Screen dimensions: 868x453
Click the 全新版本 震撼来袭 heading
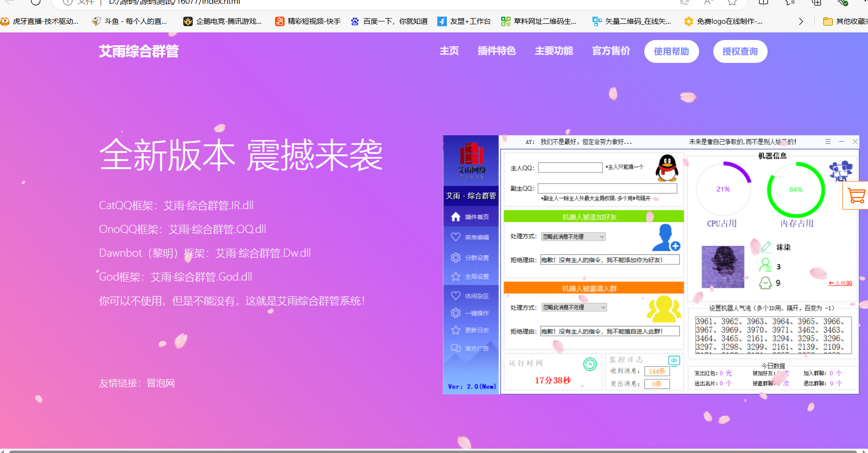pyautogui.click(x=241, y=155)
